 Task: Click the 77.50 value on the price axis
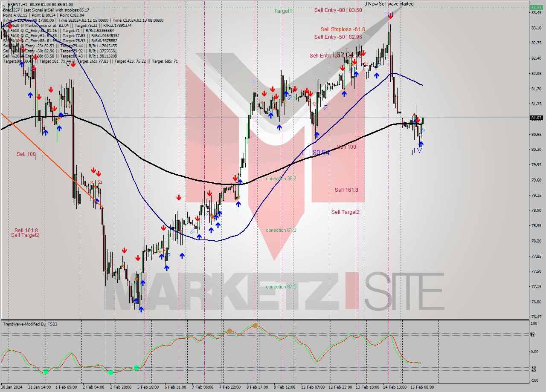click(536, 271)
